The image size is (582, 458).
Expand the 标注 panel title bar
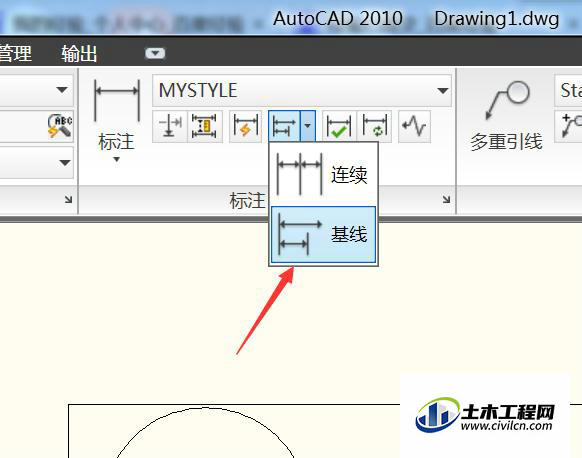pos(248,200)
